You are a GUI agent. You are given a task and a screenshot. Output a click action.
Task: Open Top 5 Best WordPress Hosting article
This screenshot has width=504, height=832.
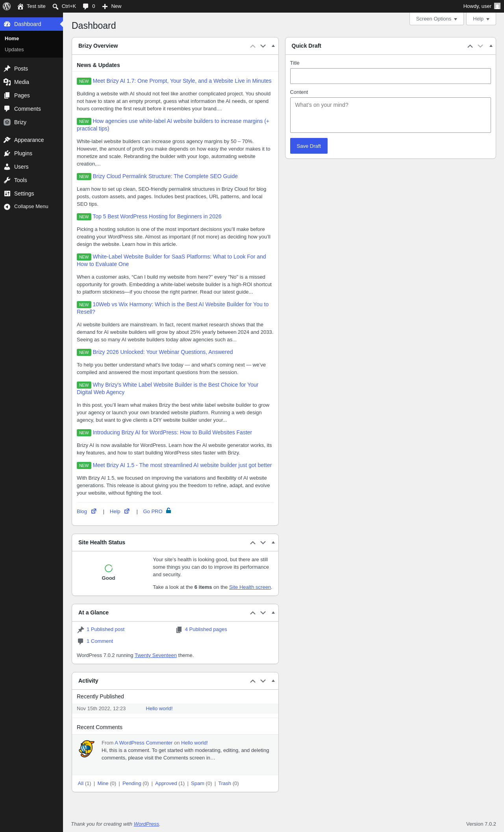(x=157, y=216)
